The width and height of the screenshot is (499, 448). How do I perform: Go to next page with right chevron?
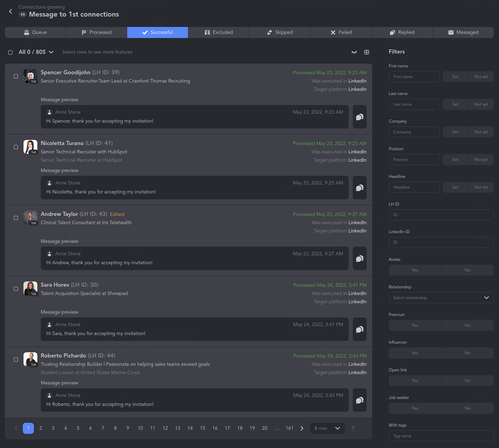click(x=302, y=428)
